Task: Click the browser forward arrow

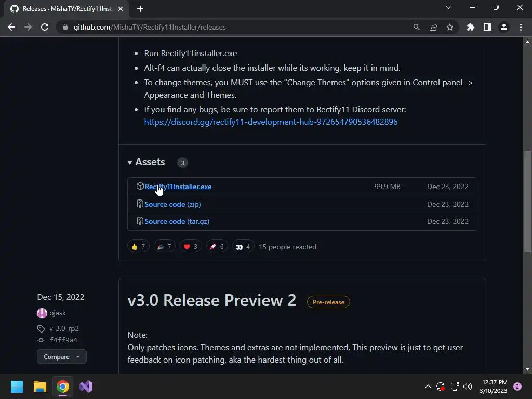Action: pos(28,27)
